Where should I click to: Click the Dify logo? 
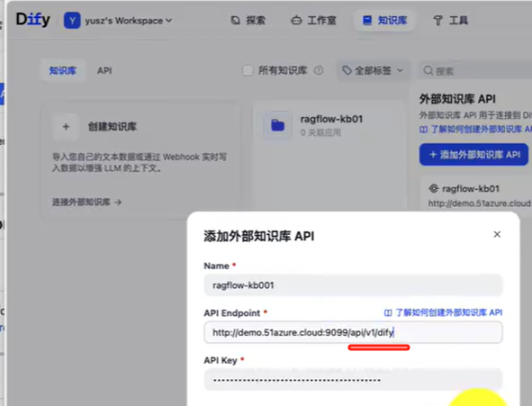click(33, 20)
